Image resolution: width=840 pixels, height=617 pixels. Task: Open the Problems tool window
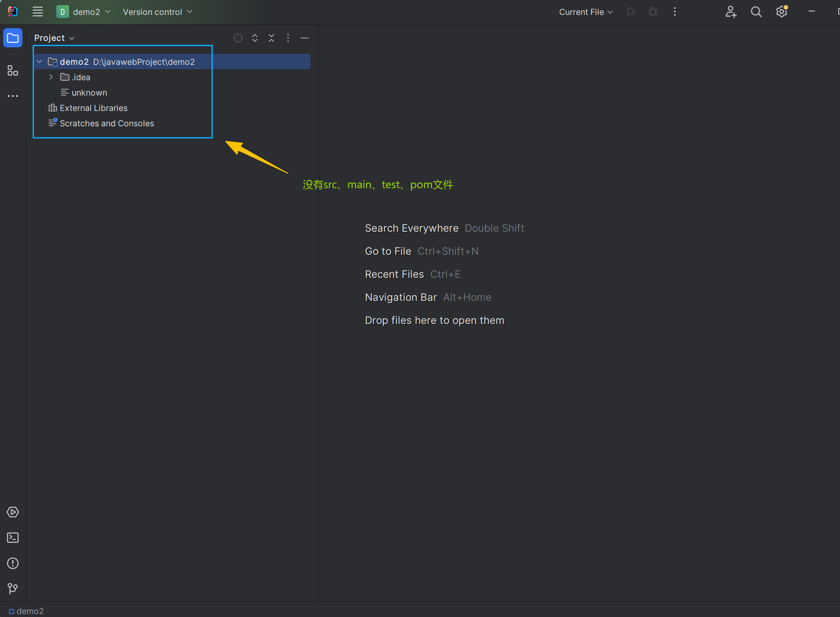(13, 563)
